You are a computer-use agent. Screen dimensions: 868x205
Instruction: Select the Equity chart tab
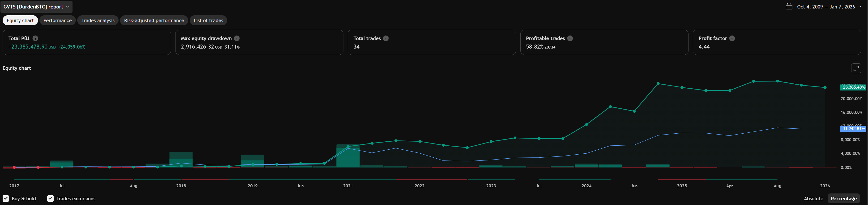click(20, 20)
